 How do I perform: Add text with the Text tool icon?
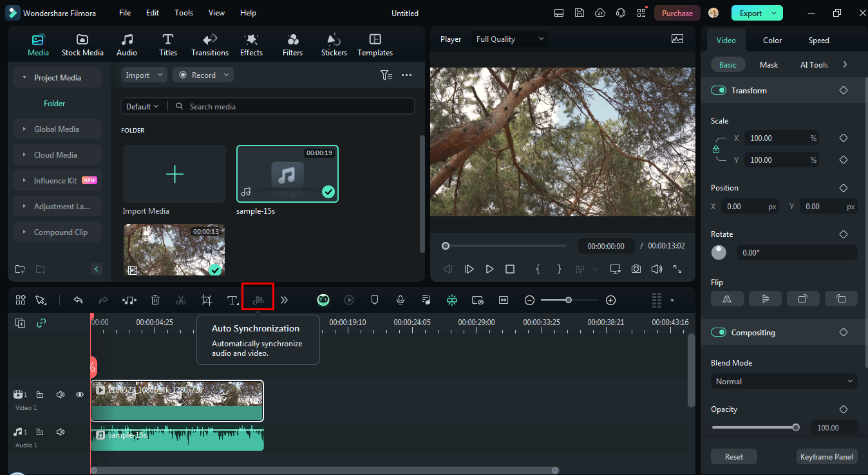tap(232, 300)
